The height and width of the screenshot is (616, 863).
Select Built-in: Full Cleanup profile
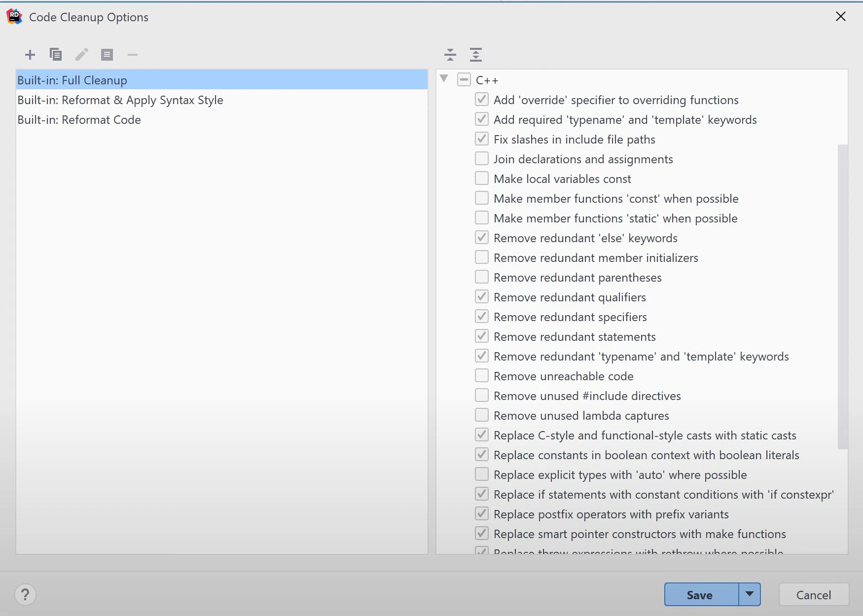[222, 80]
